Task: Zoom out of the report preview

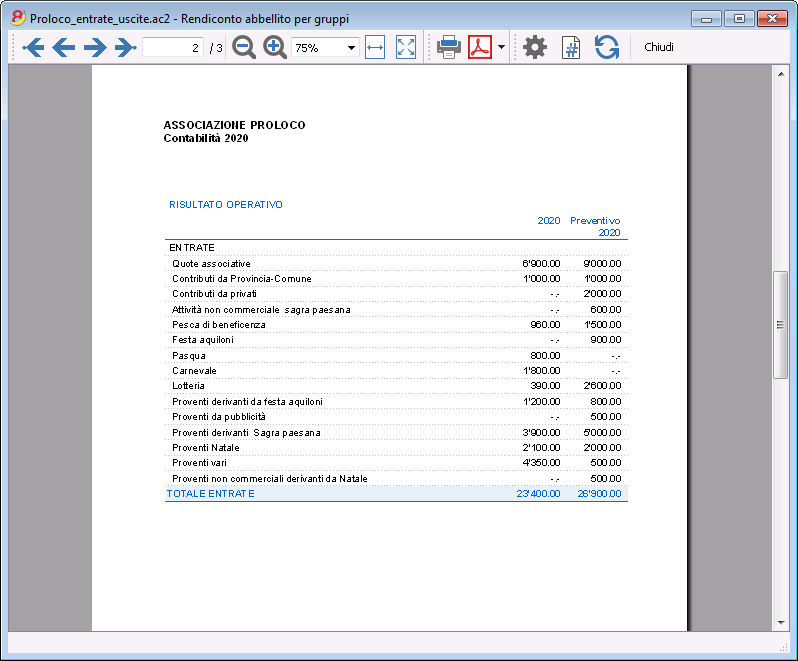Action: [x=244, y=47]
